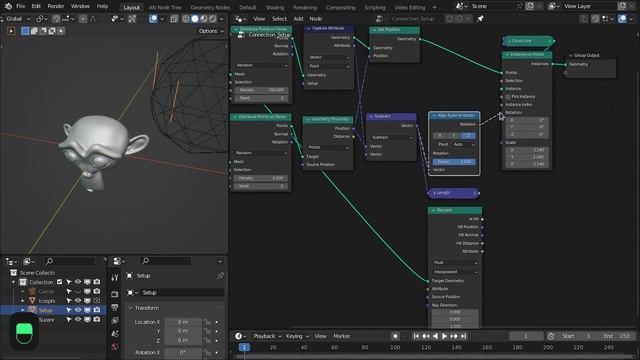Open the pivot point dropdown
This screenshot has height=360, width=640.
click(41, 19)
